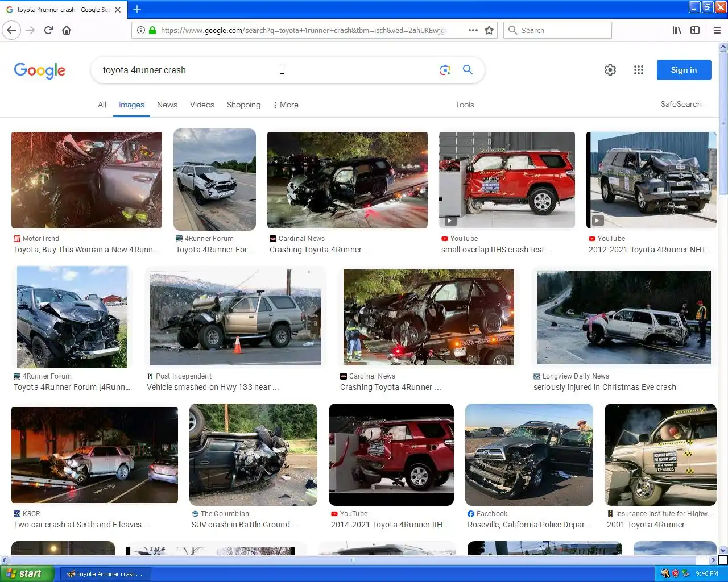This screenshot has height=582, width=728.
Task: Toggle the sidebar view icon
Action: [695, 30]
